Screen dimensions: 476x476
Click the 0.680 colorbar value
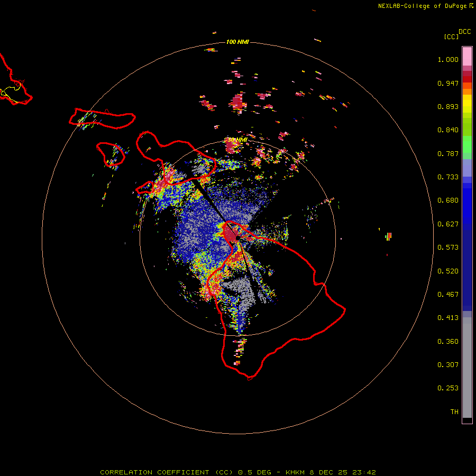448,200
